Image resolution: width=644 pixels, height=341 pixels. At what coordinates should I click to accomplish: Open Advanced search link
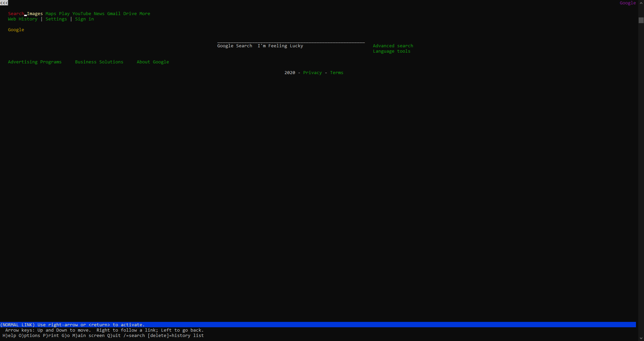[393, 46]
